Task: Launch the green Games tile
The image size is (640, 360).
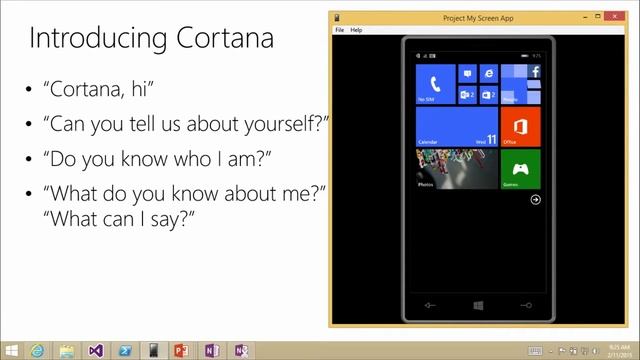Action: [x=521, y=169]
